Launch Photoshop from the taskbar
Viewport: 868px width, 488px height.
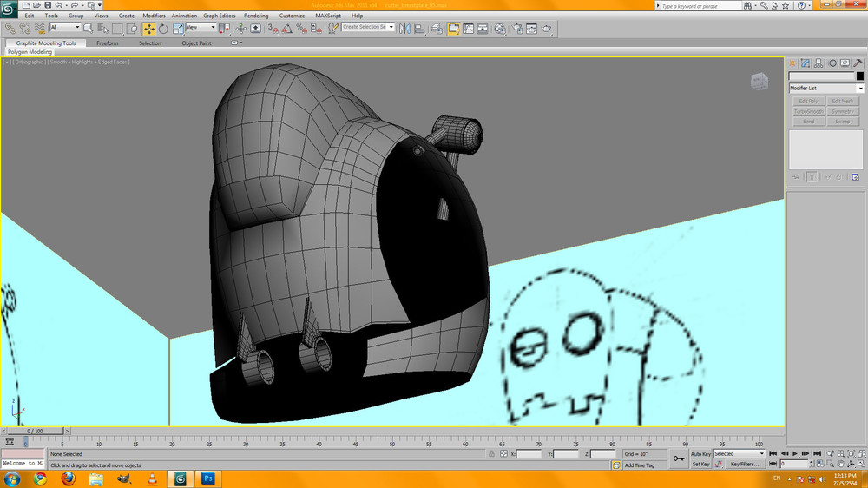point(208,478)
